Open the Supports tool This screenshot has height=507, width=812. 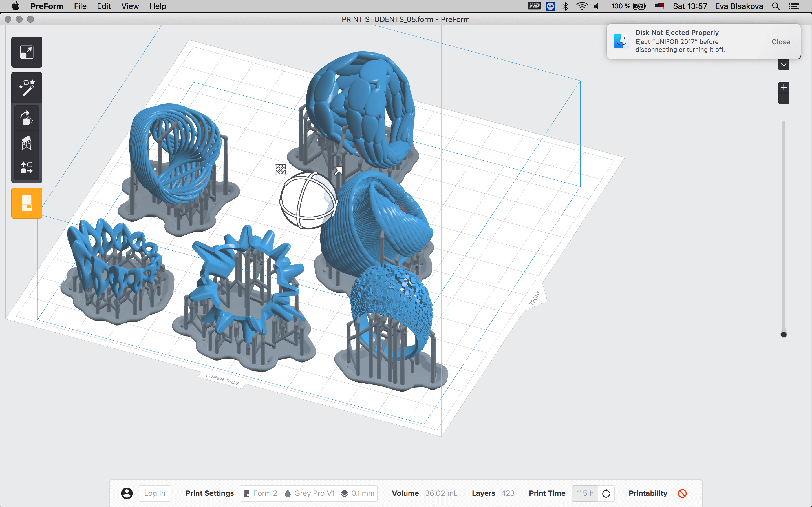click(x=27, y=143)
